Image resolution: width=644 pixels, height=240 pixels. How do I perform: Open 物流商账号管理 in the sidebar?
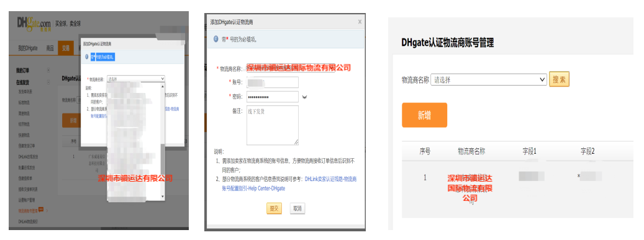tap(28, 210)
